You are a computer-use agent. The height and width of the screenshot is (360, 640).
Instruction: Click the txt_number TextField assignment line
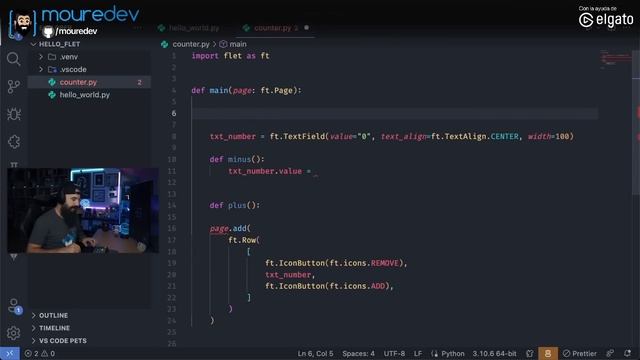pos(391,136)
